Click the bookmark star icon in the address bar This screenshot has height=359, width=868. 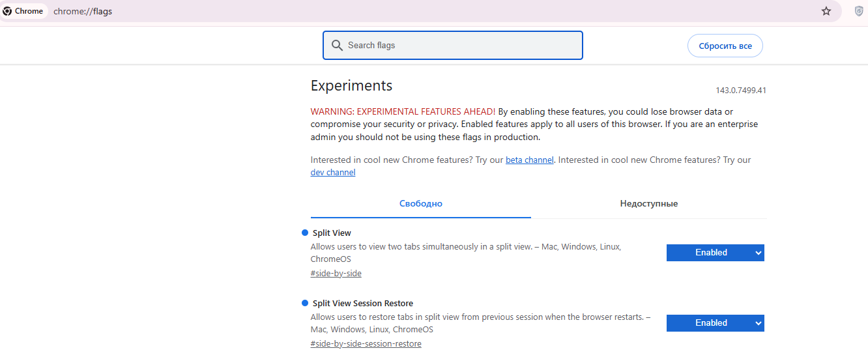826,11
